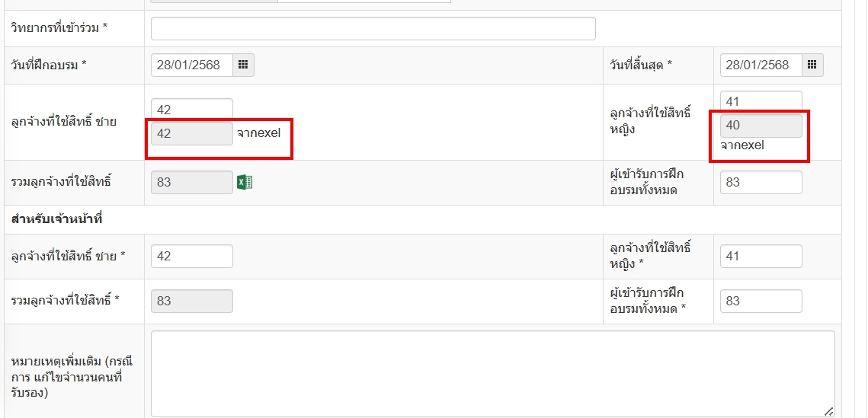
Task: Open calendar picker for วันที่สิ้นสุด
Action: pyautogui.click(x=812, y=65)
